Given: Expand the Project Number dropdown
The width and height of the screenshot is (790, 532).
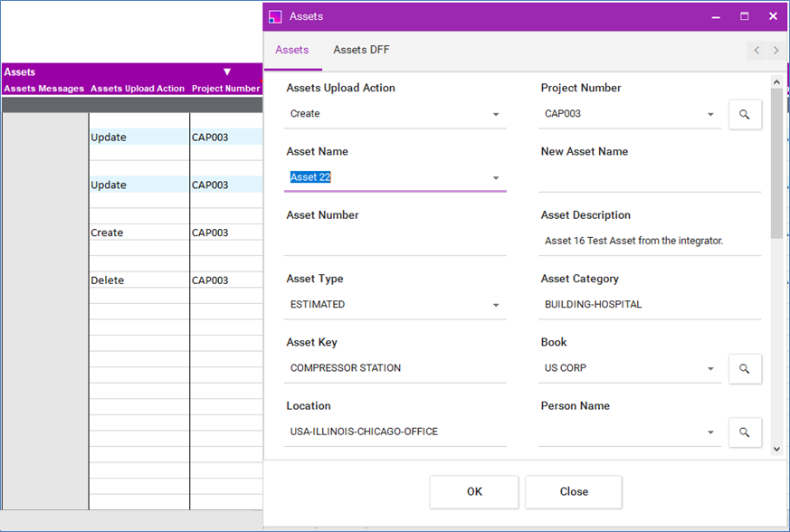Looking at the screenshot, I should (x=710, y=114).
